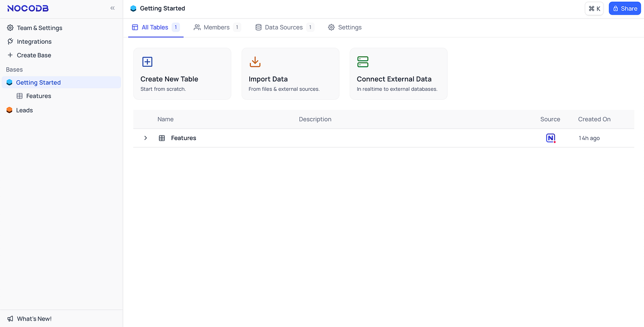Screen dimensions: 644x327
Task: Open the ⌘ K command palette
Action: tap(594, 8)
